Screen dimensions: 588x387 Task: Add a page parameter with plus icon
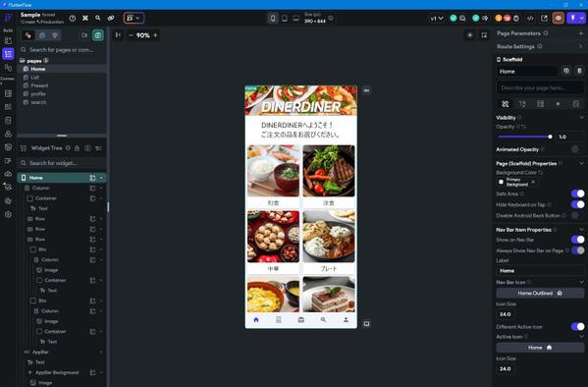pyautogui.click(x=581, y=33)
